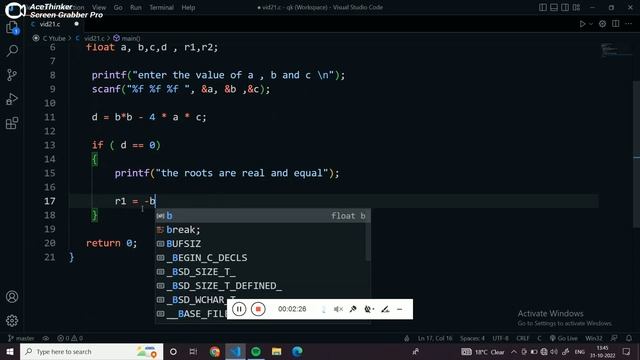Click the C Ytube breadcrumb folder
The height and width of the screenshot is (360, 640).
click(54, 38)
